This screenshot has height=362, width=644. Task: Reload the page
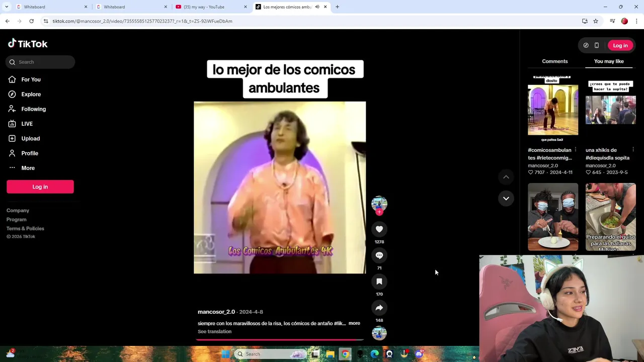(x=31, y=21)
